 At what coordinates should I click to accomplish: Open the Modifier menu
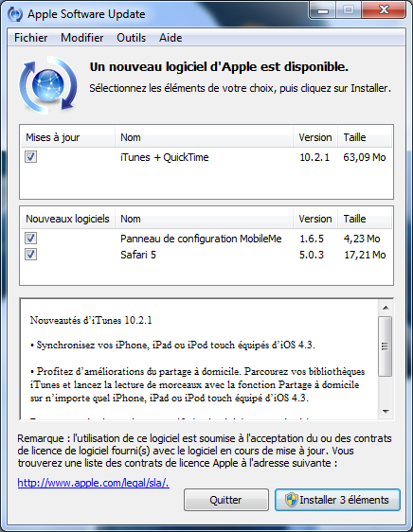click(x=81, y=38)
